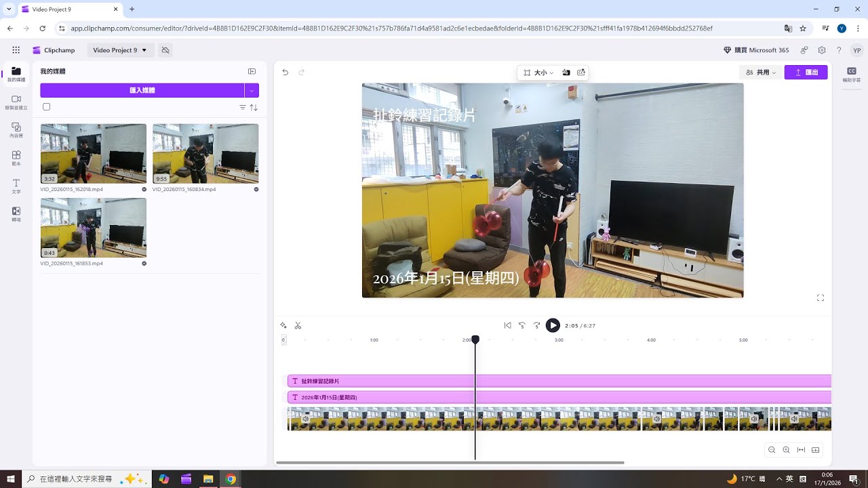Skip to the start of the video
Viewport: 868px width, 488px height.
tap(507, 325)
